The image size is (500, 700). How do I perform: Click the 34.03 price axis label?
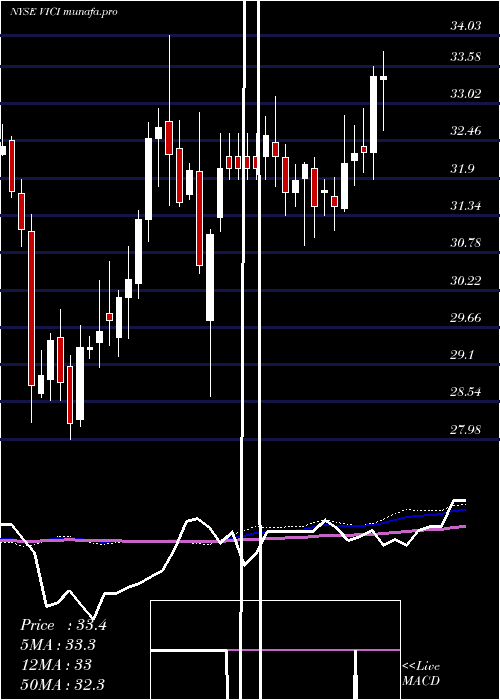(x=466, y=26)
